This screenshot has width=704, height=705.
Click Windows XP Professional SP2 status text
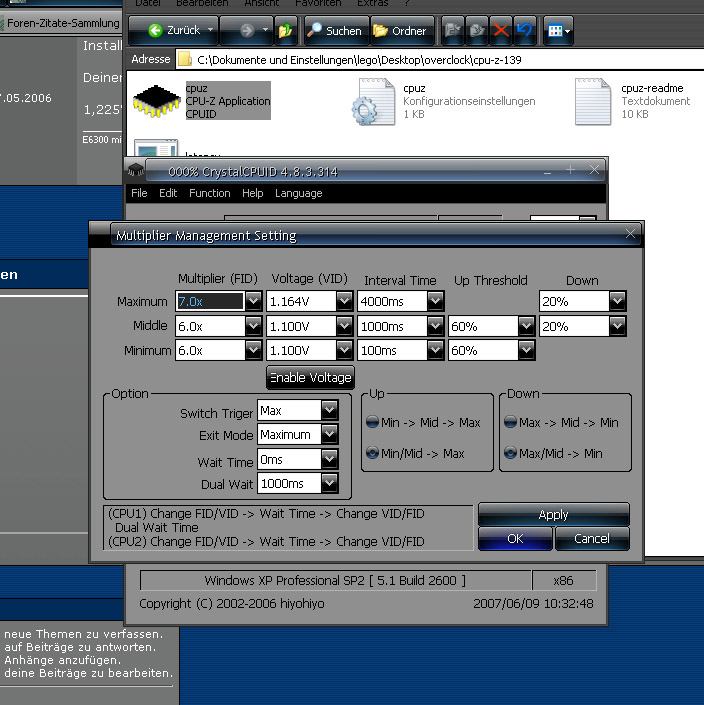(x=335, y=580)
